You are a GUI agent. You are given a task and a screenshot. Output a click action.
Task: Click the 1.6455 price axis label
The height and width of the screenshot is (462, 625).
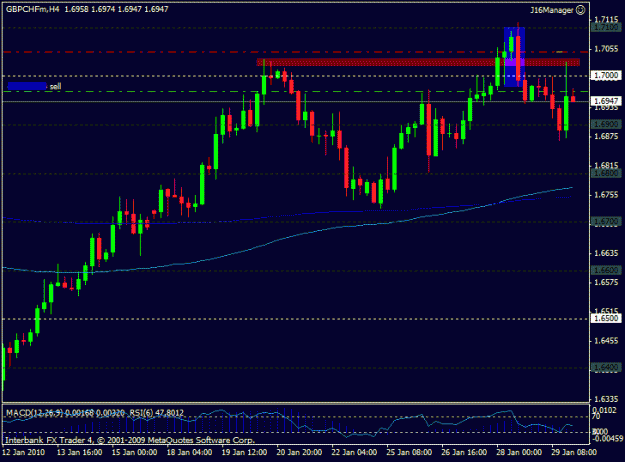[606, 341]
